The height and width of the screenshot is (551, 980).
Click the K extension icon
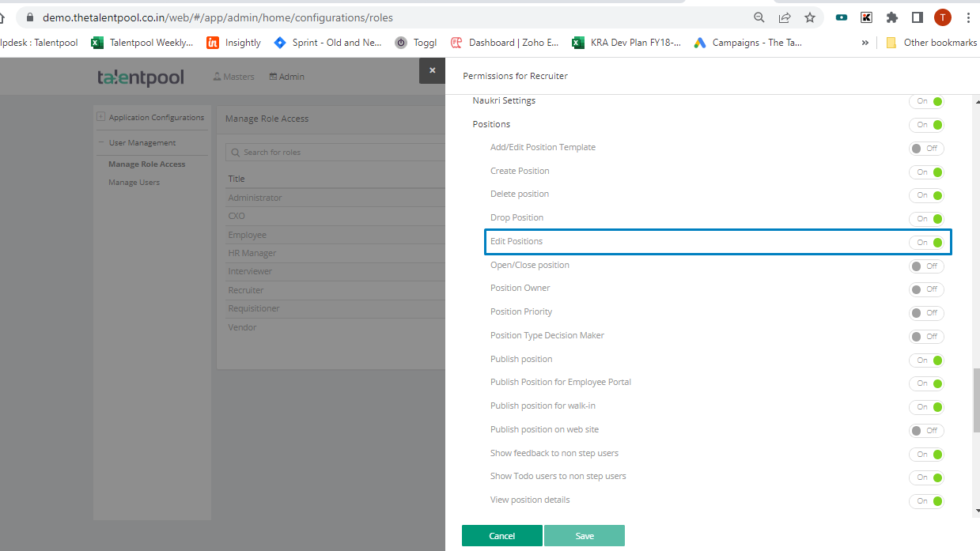[867, 17]
